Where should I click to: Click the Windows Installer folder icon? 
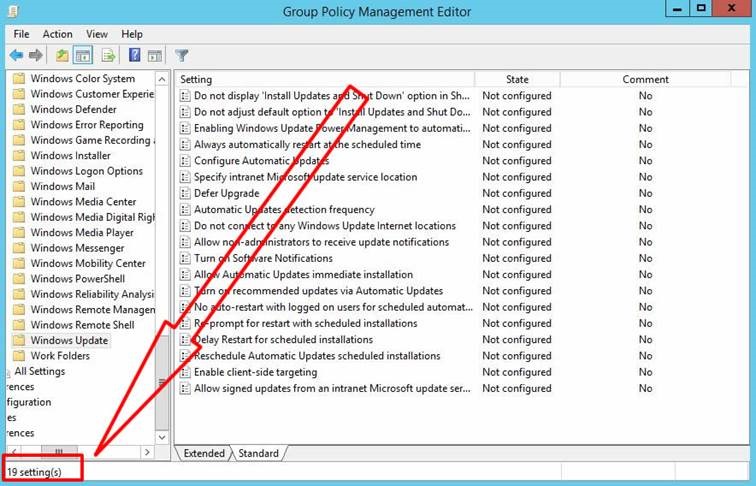tap(19, 156)
